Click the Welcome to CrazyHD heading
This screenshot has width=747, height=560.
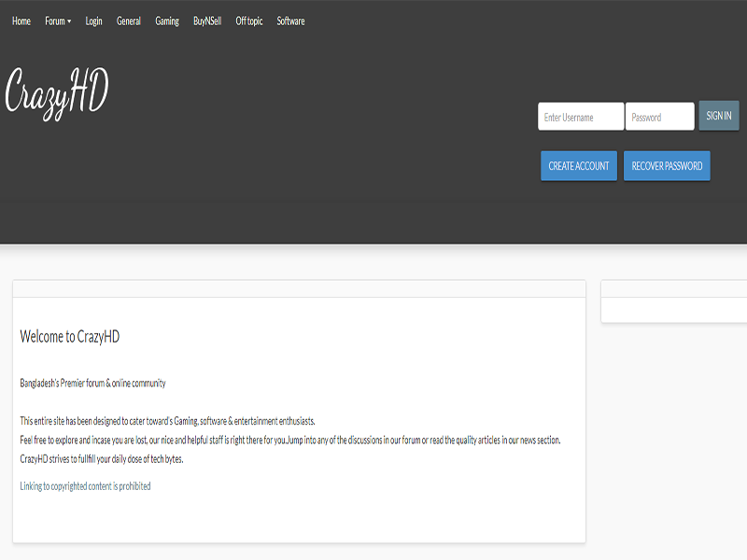click(x=70, y=337)
